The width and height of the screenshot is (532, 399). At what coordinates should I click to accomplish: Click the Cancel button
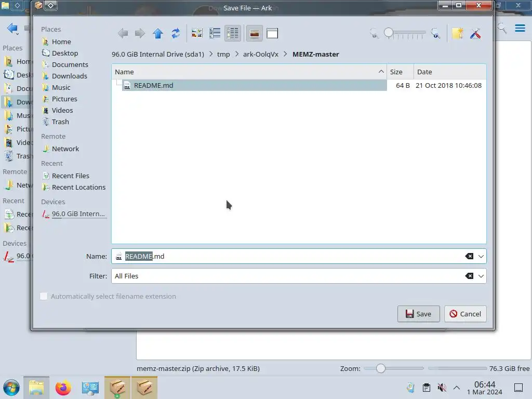tap(465, 314)
